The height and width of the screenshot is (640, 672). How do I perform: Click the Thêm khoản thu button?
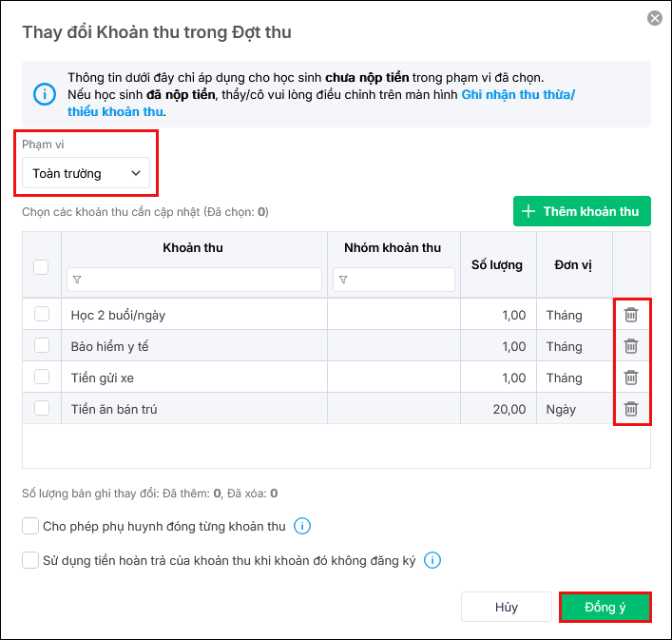tap(582, 211)
